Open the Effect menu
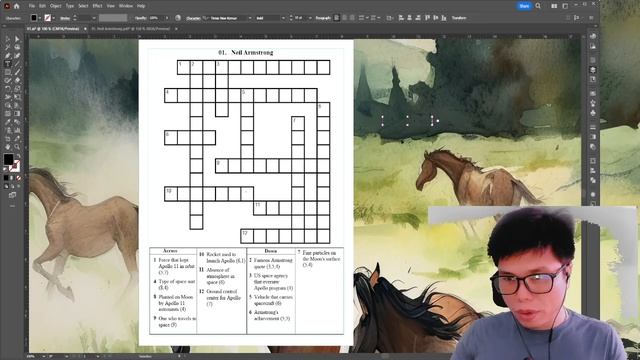640x360 pixels. point(97,6)
